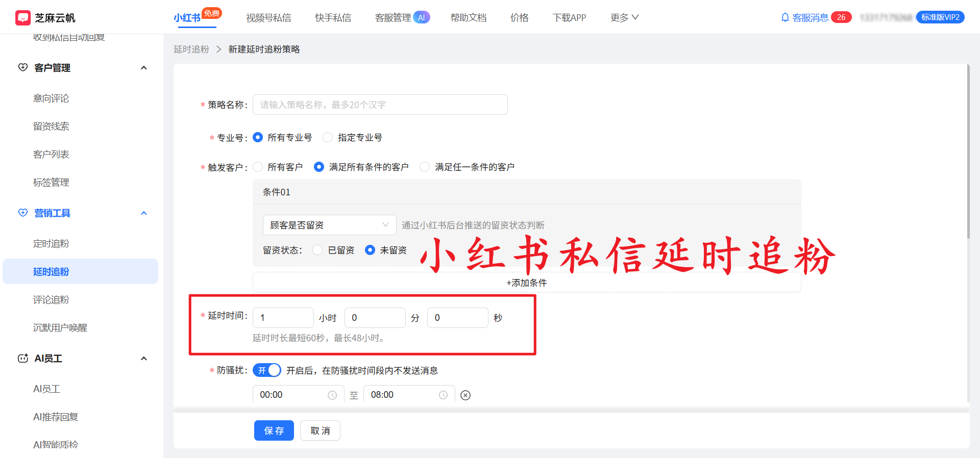Open 定时追粉 in the sidebar
The height and width of the screenshot is (458, 980).
[51, 243]
